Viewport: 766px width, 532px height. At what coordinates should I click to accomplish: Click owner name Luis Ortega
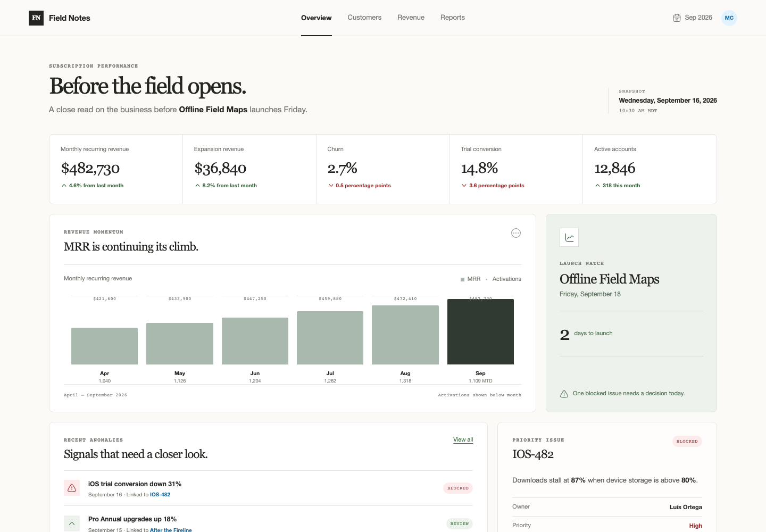point(686,508)
